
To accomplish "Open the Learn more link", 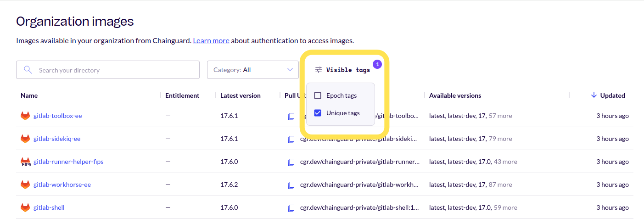I will tap(211, 40).
